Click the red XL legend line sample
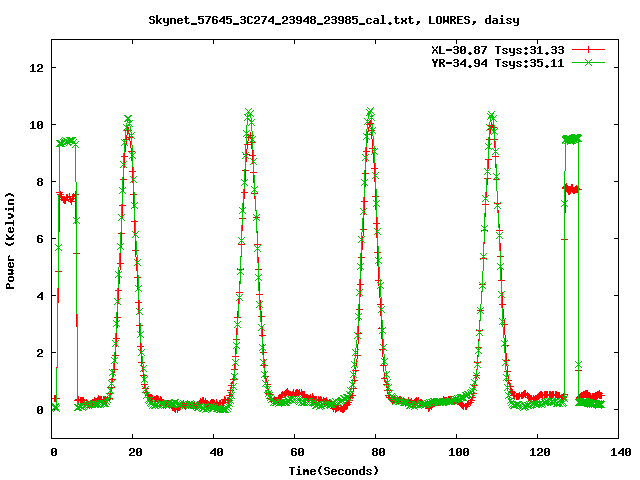 coord(588,50)
